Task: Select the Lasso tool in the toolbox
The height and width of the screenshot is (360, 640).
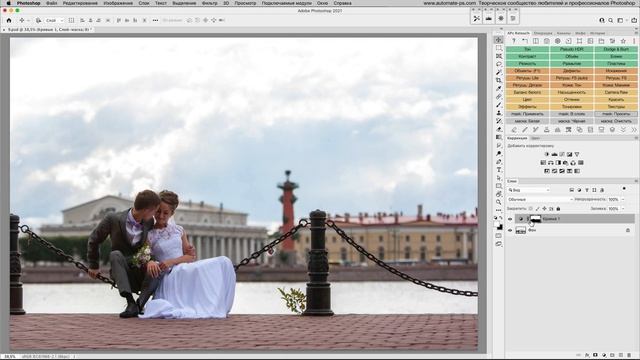Action: (x=499, y=64)
